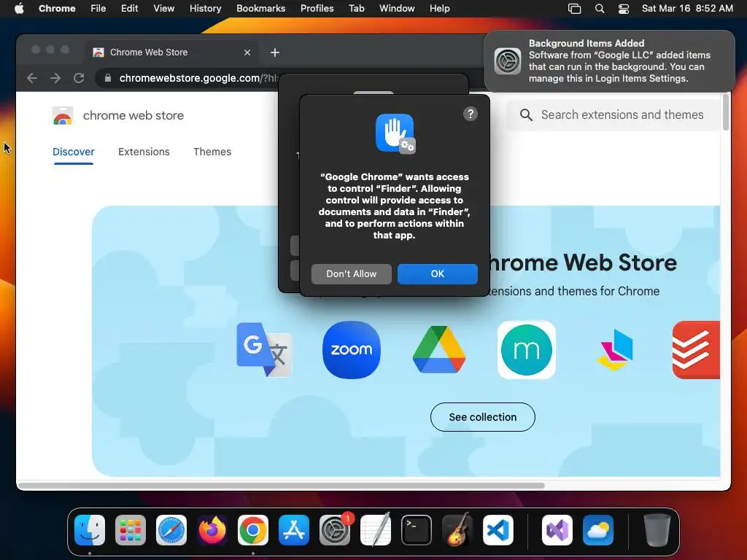Click Google Chrome in the Dock

(x=253, y=530)
